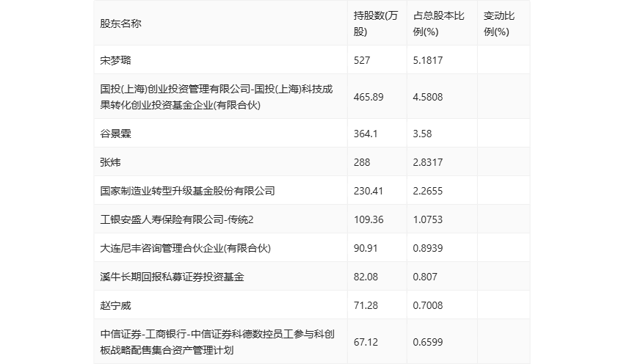Image resolution: width=624 pixels, height=364 pixels.
Task: Select shareholding value 109.36
Action: point(369,219)
